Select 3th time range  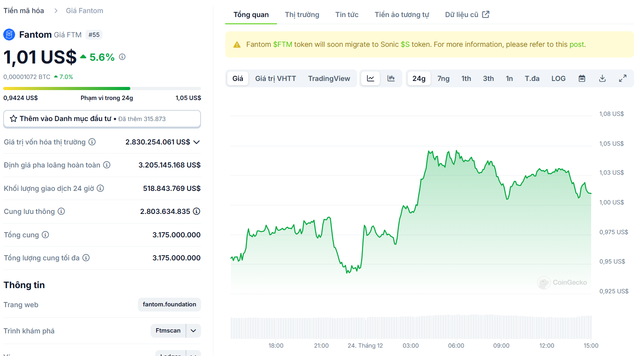(488, 78)
